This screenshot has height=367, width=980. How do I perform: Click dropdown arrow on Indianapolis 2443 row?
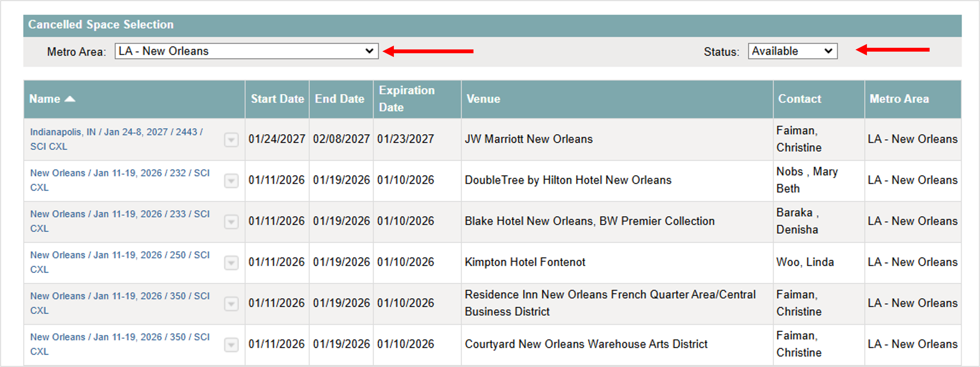click(x=231, y=140)
